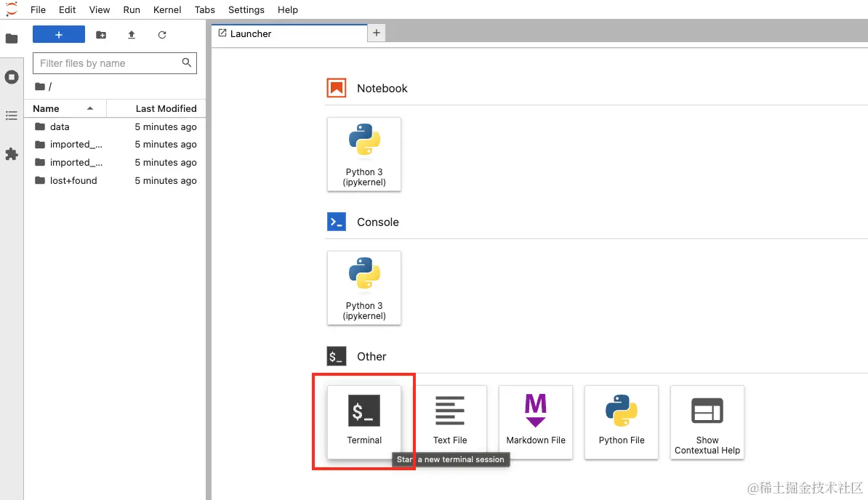Click the 'Console' section heading
The width and height of the screenshot is (868, 500).
pyautogui.click(x=377, y=222)
